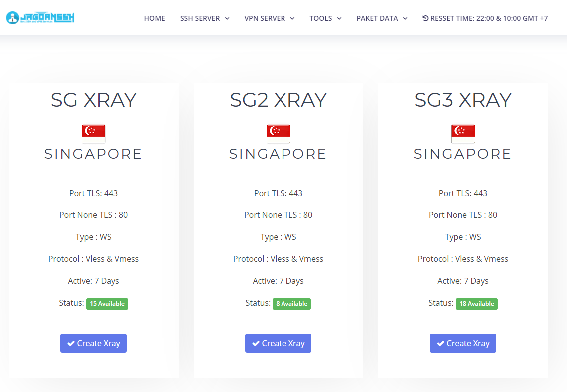Click the Singapore flag under SG XRAY
The height and width of the screenshot is (392, 567).
pos(94,134)
